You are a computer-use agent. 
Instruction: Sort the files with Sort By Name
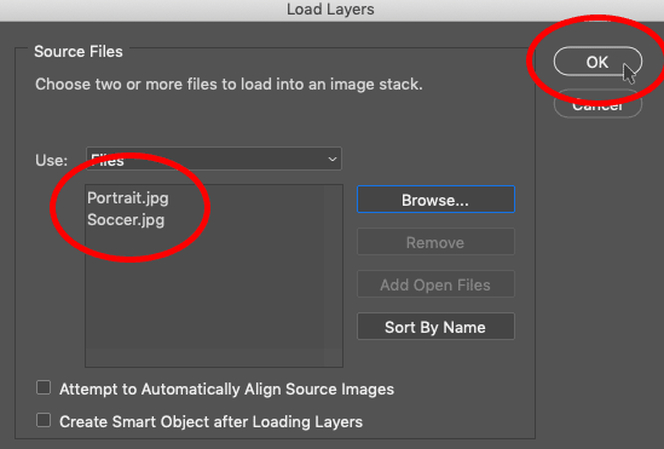coord(435,327)
